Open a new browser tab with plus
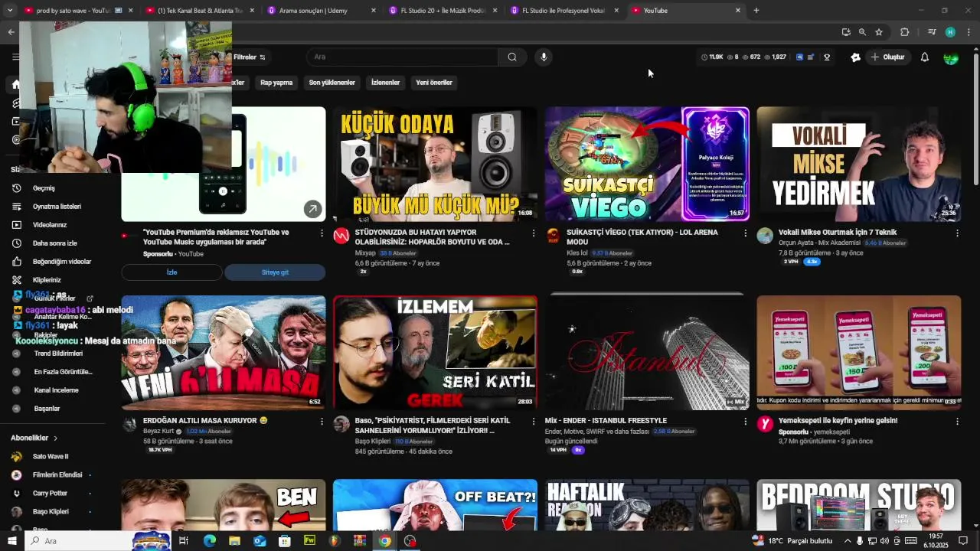Screen dimensions: 980x551 (x=756, y=11)
